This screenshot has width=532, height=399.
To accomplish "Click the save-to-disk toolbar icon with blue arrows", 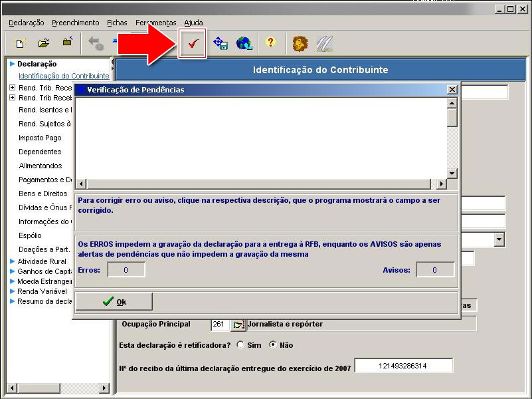I will tap(220, 44).
